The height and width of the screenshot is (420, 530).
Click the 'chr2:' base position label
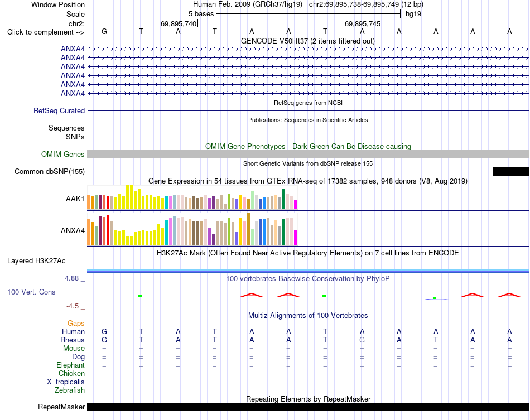point(76,23)
